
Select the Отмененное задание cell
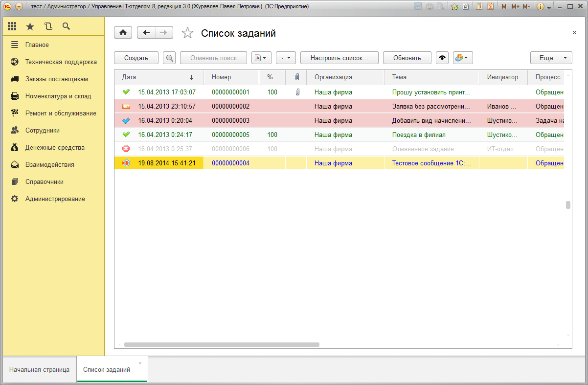pyautogui.click(x=431, y=149)
